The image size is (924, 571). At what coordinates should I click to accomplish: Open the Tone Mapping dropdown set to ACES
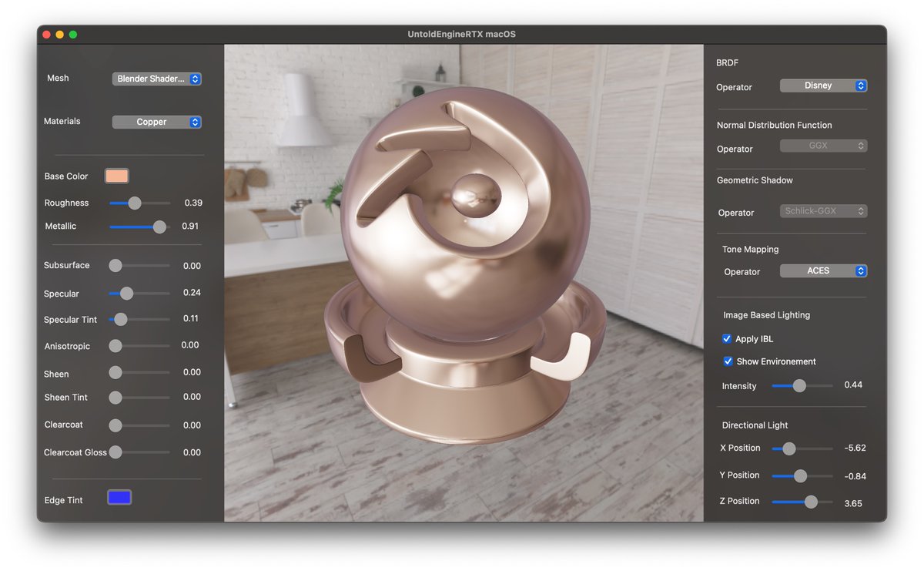824,270
